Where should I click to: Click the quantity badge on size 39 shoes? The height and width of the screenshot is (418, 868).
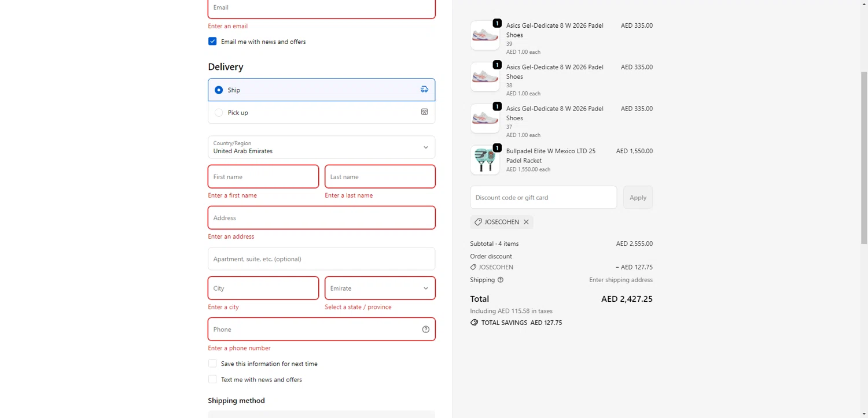click(x=497, y=23)
